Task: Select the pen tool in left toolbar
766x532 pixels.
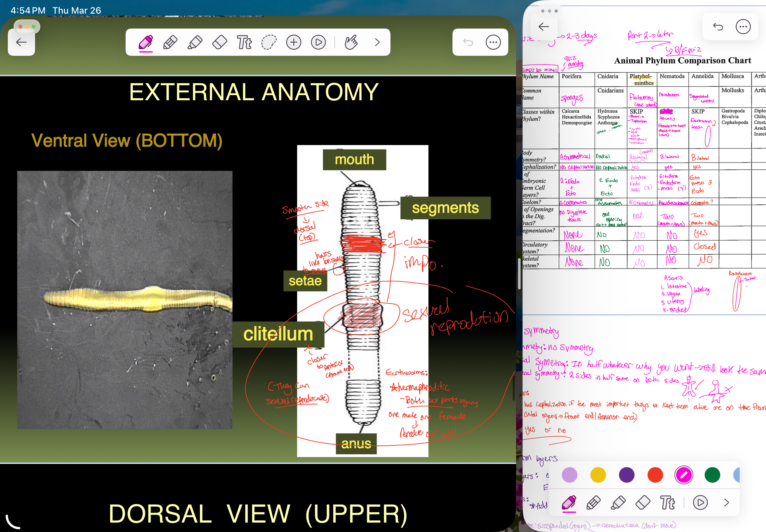Action: point(146,42)
